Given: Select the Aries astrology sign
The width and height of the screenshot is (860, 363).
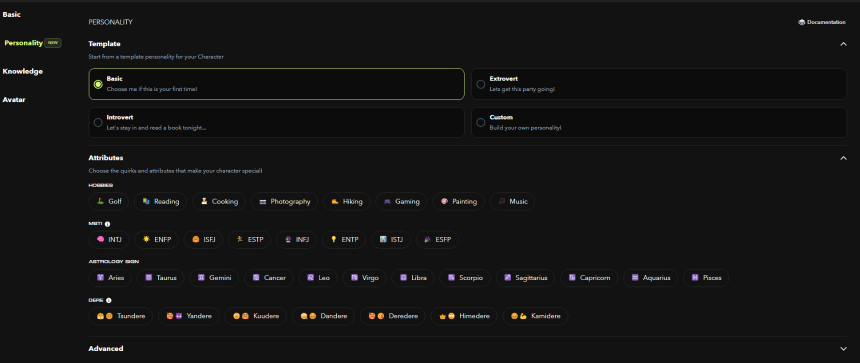Looking at the screenshot, I should (x=110, y=278).
